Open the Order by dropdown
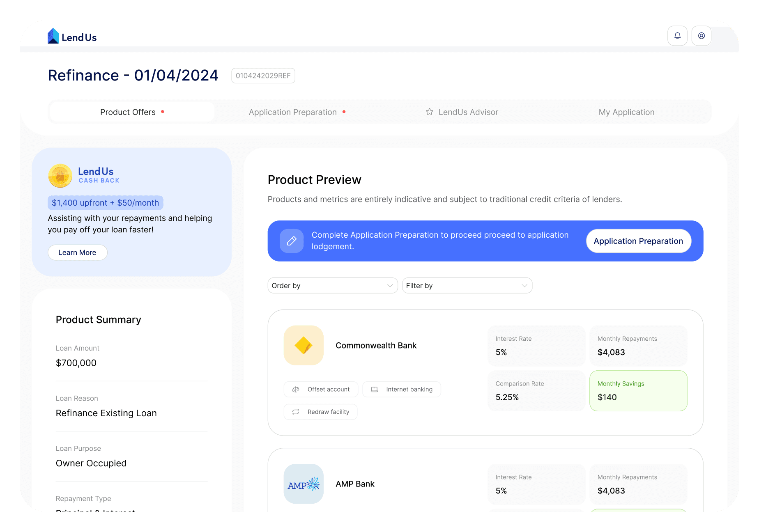The width and height of the screenshot is (759, 532). [333, 285]
